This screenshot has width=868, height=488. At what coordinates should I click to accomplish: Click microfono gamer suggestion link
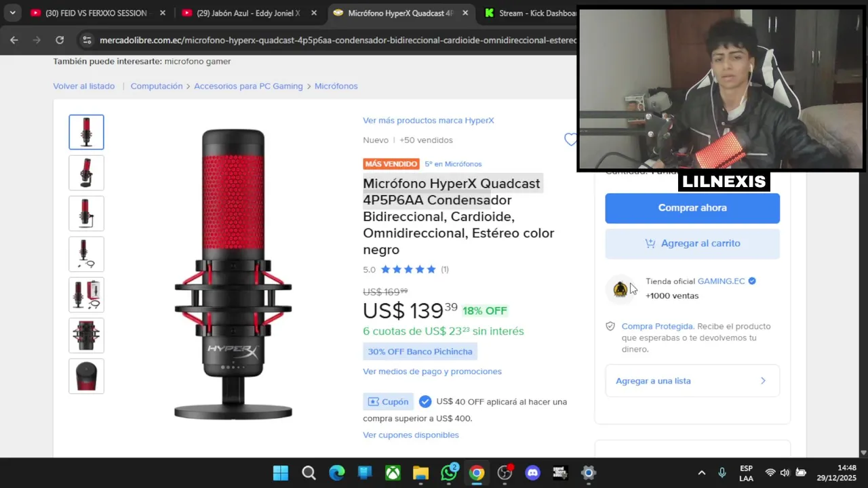point(197,62)
